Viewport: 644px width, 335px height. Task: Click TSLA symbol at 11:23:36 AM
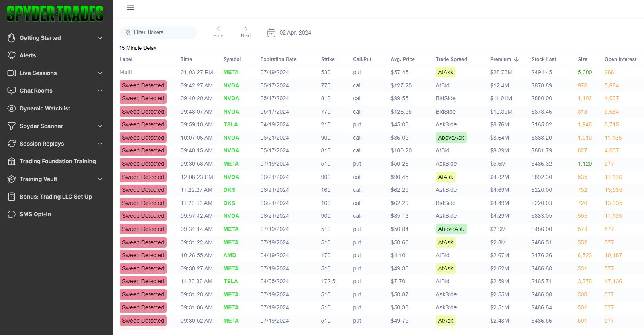coord(230,281)
